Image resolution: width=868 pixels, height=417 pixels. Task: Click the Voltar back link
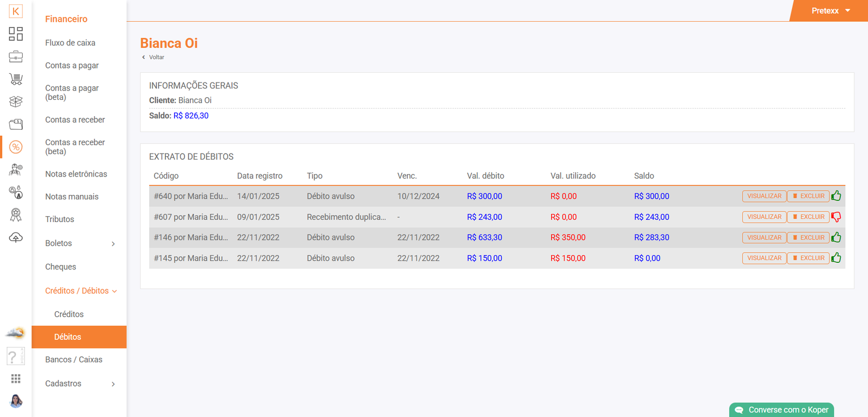[156, 58]
